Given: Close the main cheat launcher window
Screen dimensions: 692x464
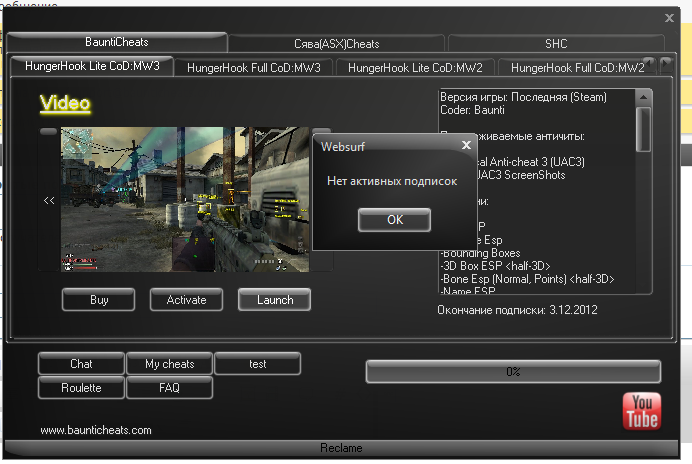Looking at the screenshot, I should pos(669,18).
